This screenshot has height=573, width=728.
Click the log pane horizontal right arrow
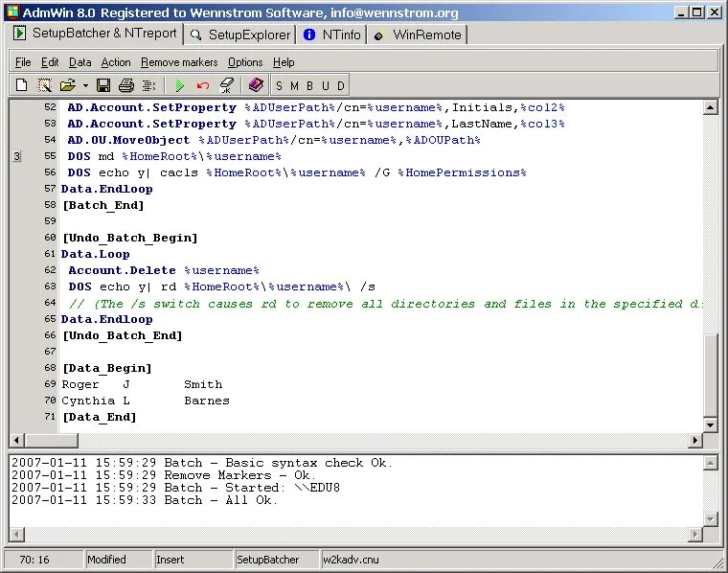click(694, 535)
